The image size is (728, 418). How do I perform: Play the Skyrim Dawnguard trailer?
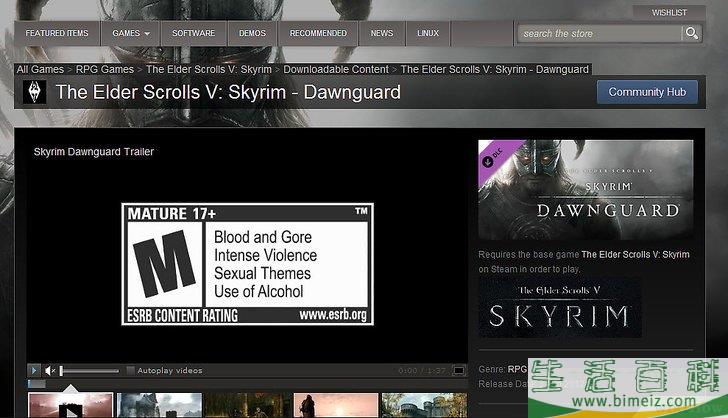click(x=34, y=370)
